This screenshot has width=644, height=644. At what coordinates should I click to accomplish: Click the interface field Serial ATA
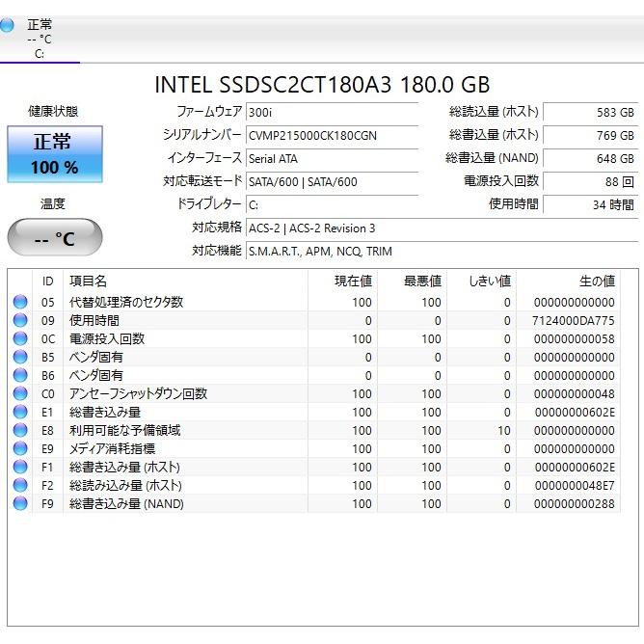click(332, 158)
